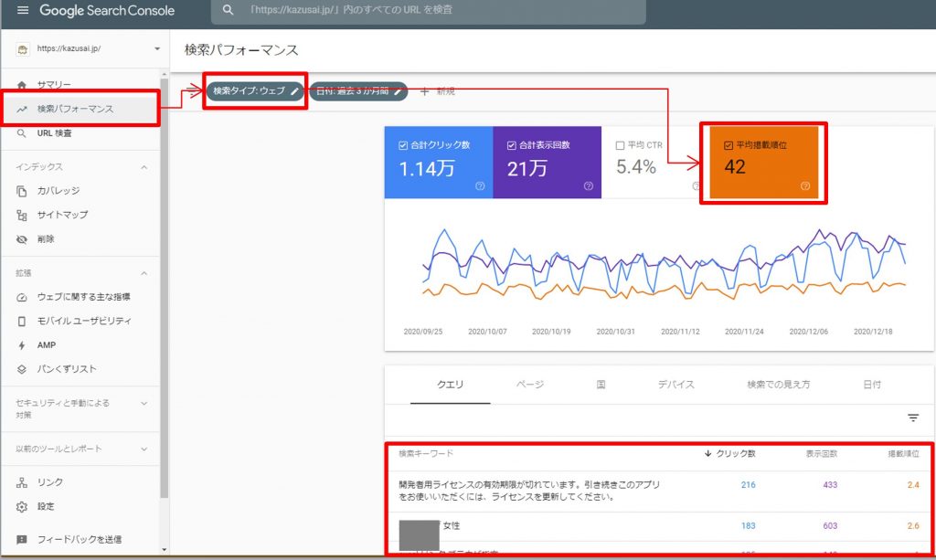
Task: Select the デバイス tab
Action: click(676, 385)
